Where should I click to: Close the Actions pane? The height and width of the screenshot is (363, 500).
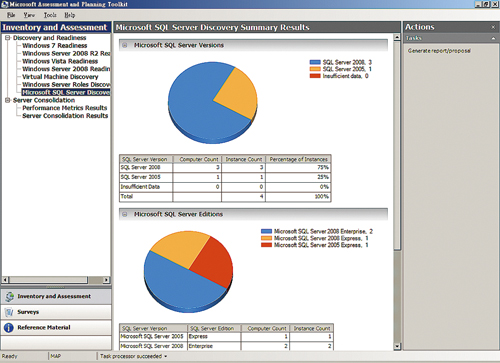(x=493, y=27)
